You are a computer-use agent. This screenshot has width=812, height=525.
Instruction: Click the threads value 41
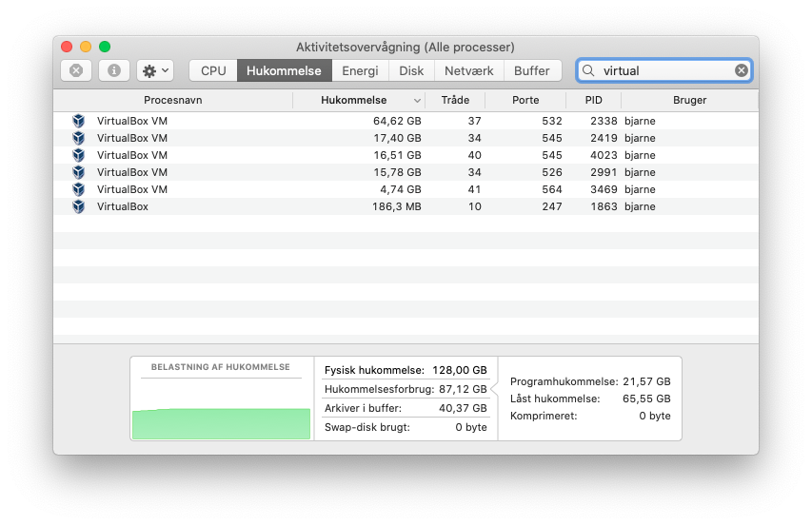pos(474,189)
